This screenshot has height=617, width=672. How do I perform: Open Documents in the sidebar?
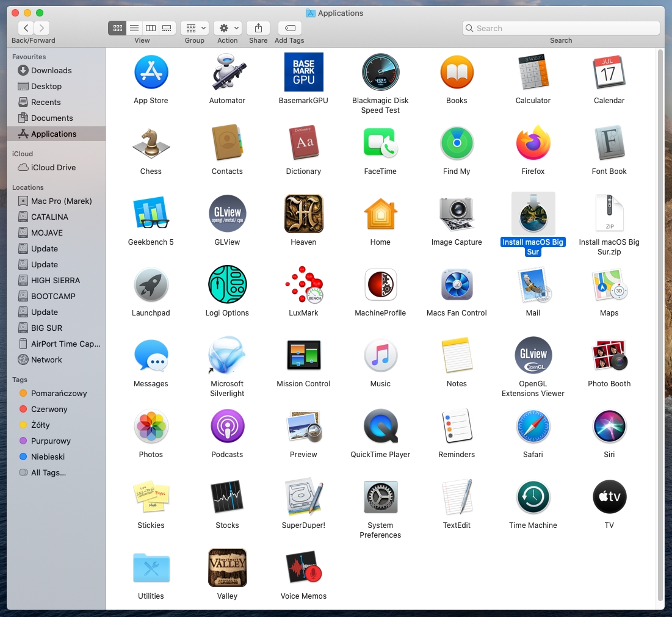click(57, 118)
